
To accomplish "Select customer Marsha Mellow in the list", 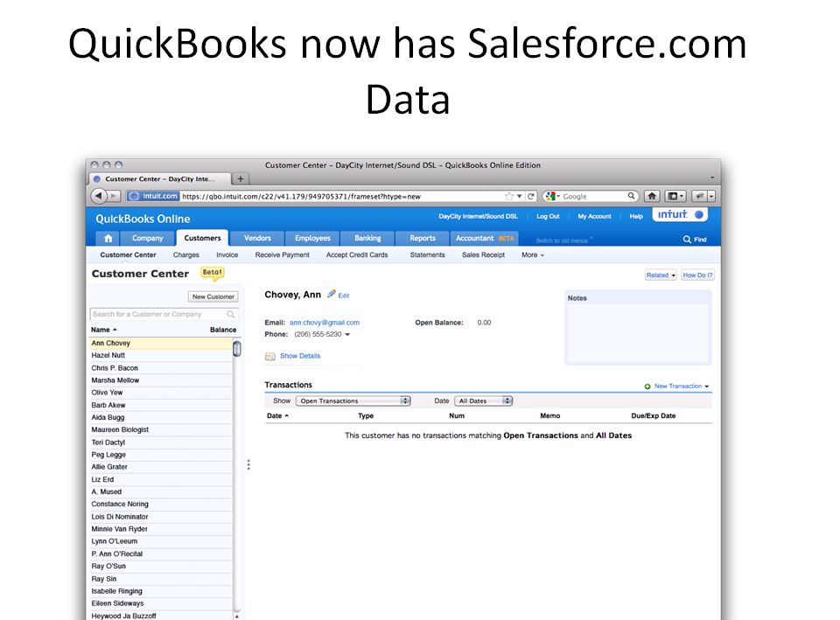I will click(x=161, y=380).
